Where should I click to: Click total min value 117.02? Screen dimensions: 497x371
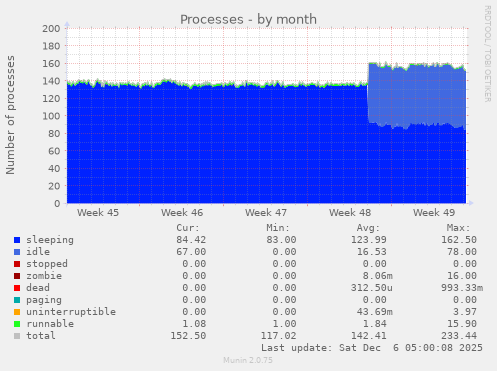(278, 336)
